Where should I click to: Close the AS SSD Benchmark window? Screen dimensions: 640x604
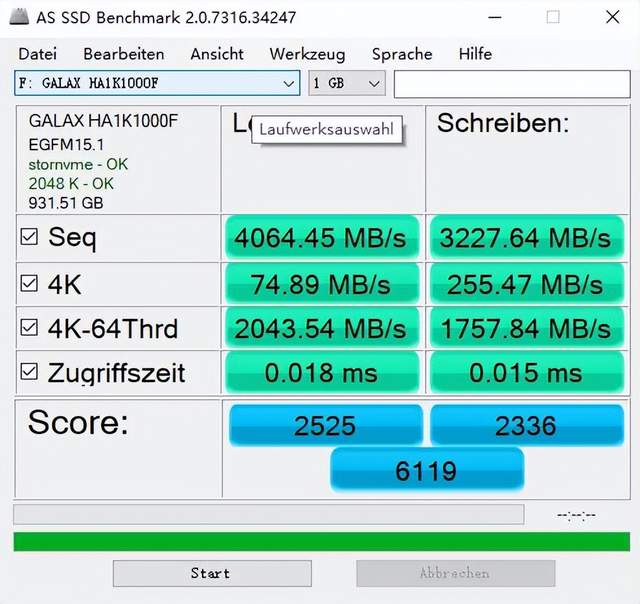pyautogui.click(x=613, y=17)
